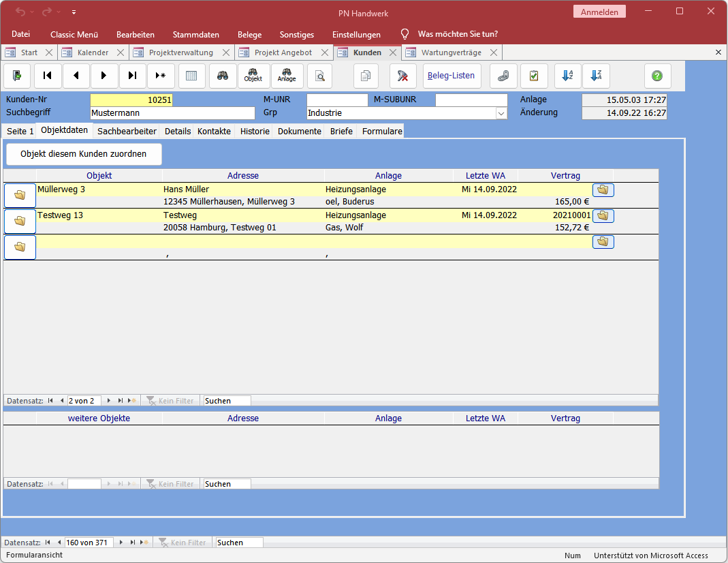Open the Beleg-Listen button
Viewport: 728px width, 563px height.
(451, 76)
